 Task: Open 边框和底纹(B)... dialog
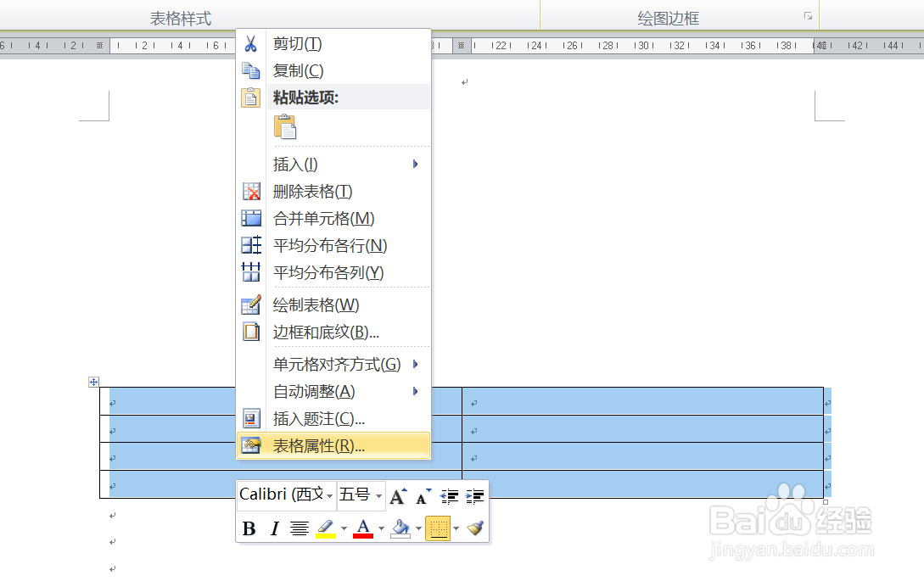tap(333, 332)
